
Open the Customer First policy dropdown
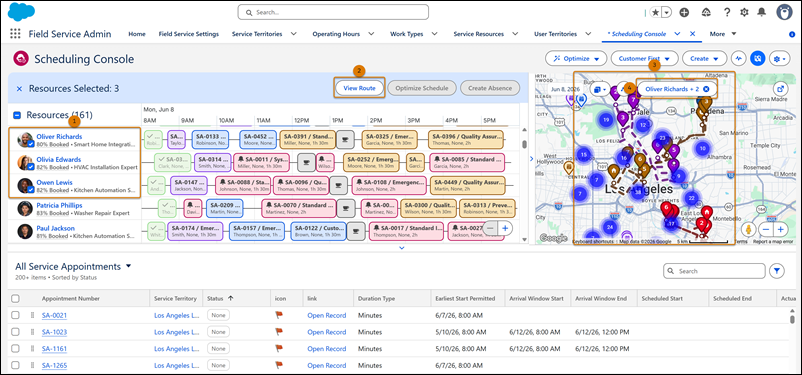644,59
